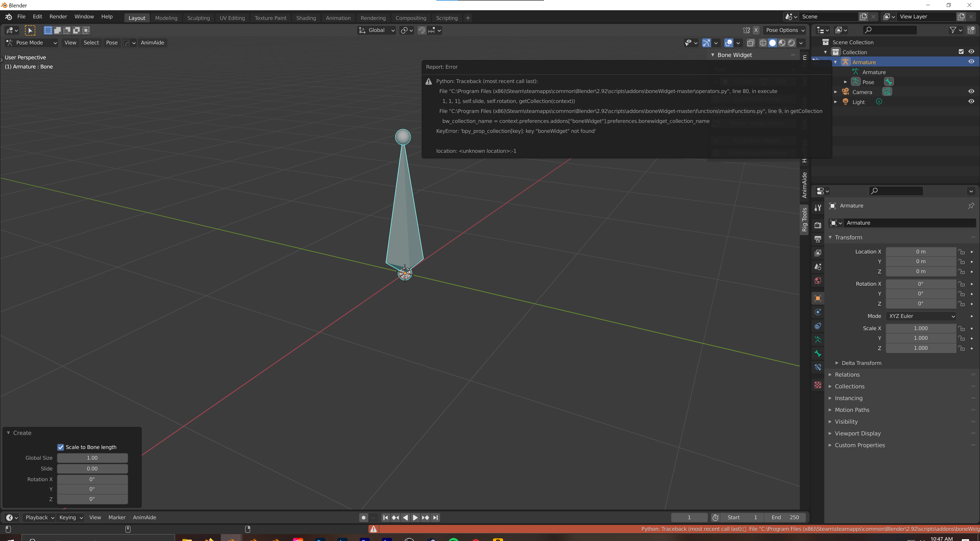Open the Bone properties tab icon
980x541 pixels.
(818, 354)
